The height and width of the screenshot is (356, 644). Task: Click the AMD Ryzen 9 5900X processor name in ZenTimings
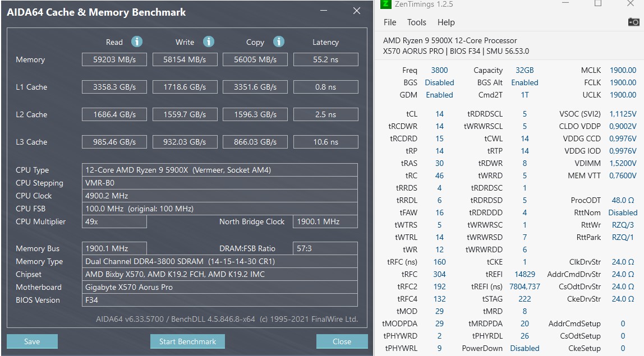[450, 40]
